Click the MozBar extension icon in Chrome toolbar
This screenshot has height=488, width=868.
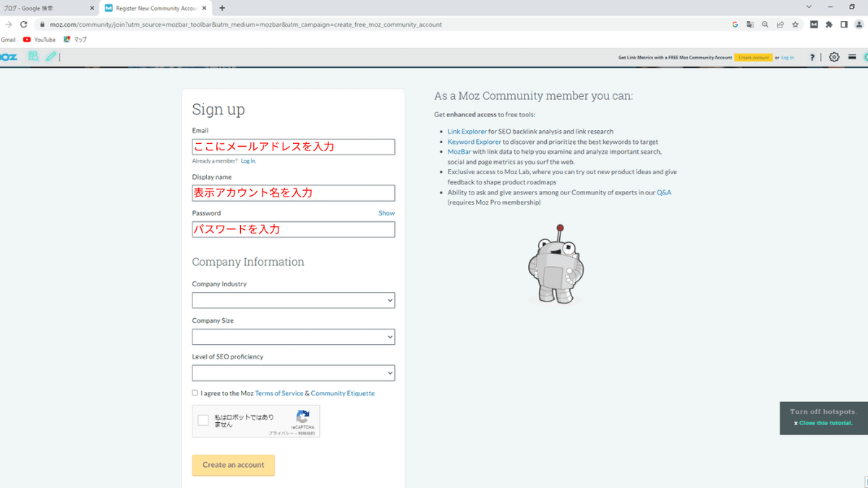(x=814, y=24)
